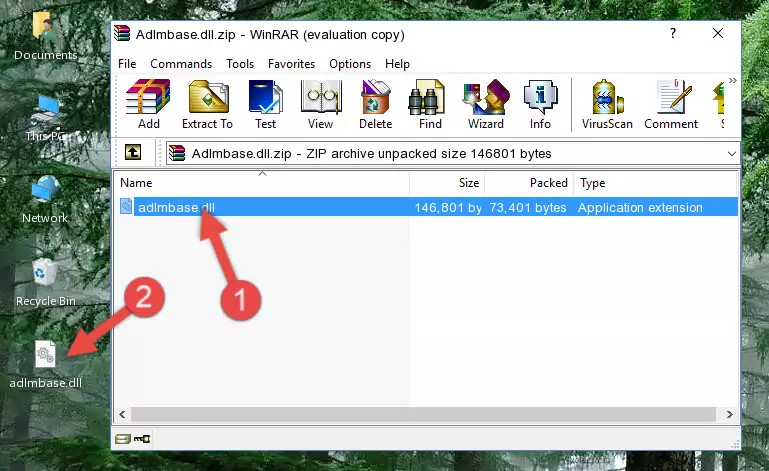
Task: Click the drive icon in status bar
Action: point(122,439)
